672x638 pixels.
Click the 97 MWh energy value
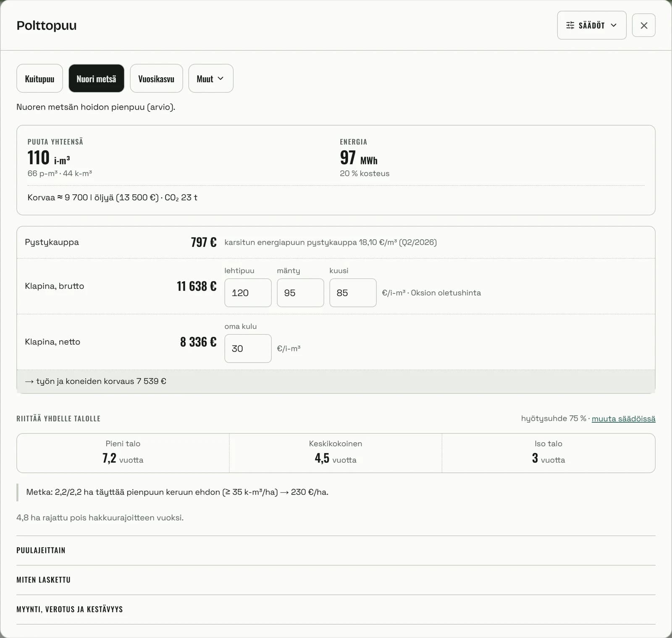(x=359, y=158)
